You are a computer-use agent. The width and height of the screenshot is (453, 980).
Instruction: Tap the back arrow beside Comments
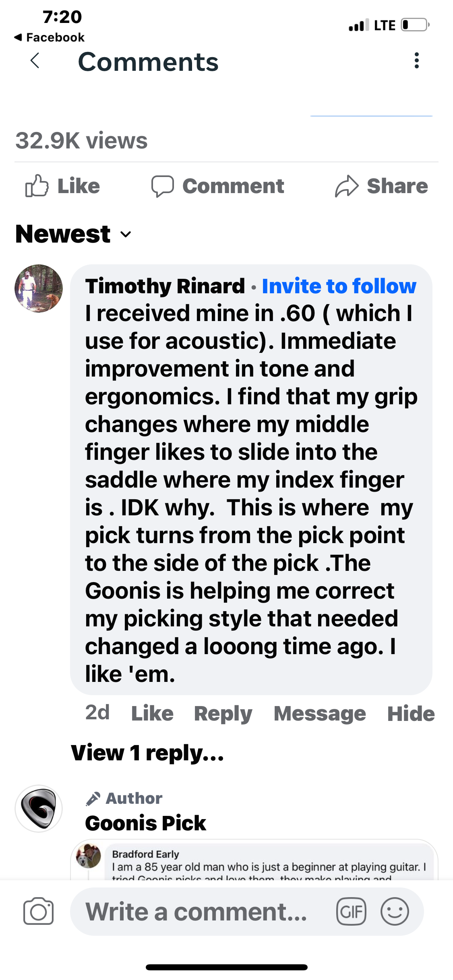tap(35, 61)
